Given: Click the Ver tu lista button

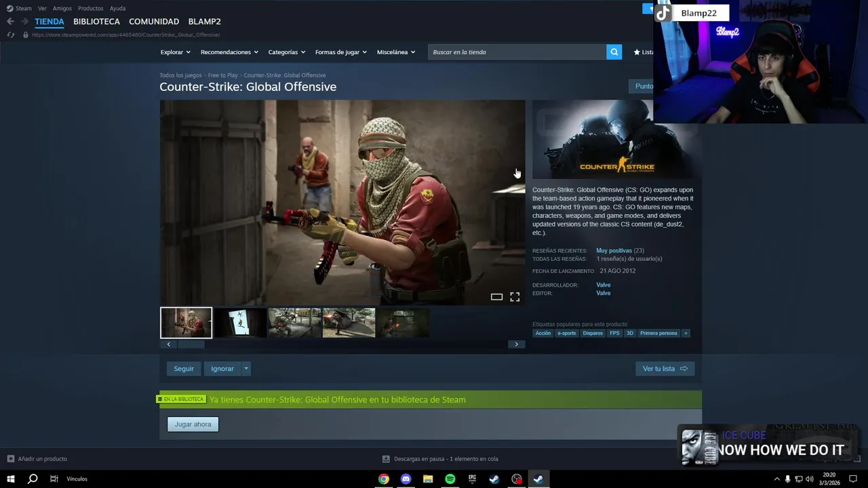Looking at the screenshot, I should pyautogui.click(x=665, y=369).
